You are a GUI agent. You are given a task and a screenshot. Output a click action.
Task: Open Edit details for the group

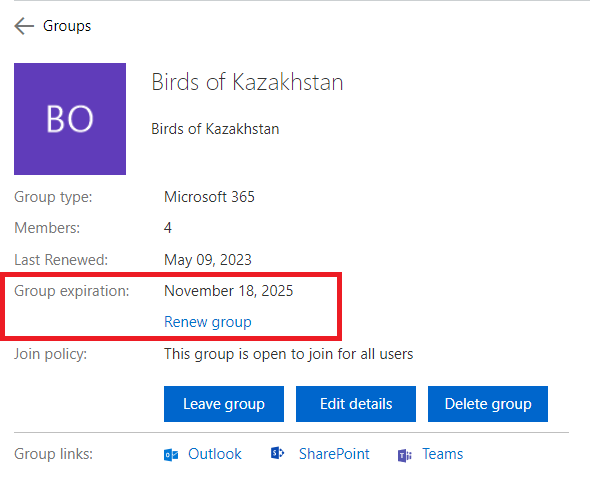click(356, 404)
